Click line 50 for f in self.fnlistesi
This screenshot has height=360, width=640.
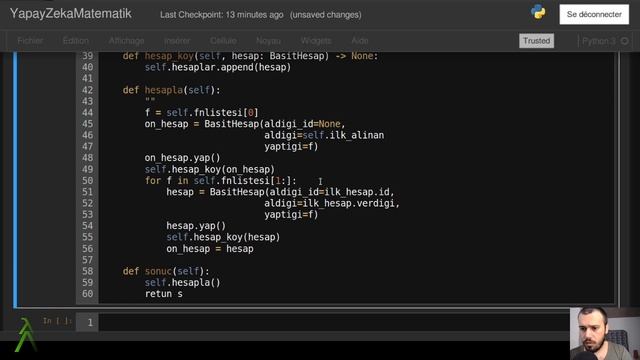coord(220,180)
